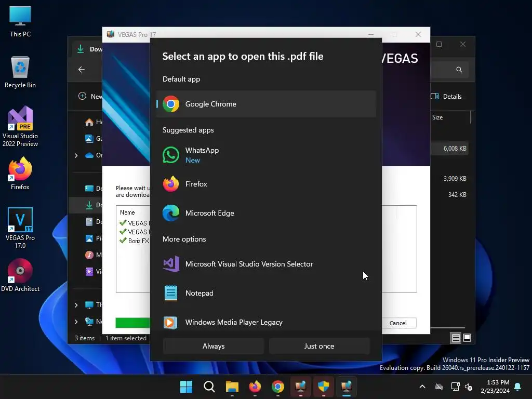The image size is (532, 399).
Task: Open File Explorer from taskbar
Action: pyautogui.click(x=232, y=387)
